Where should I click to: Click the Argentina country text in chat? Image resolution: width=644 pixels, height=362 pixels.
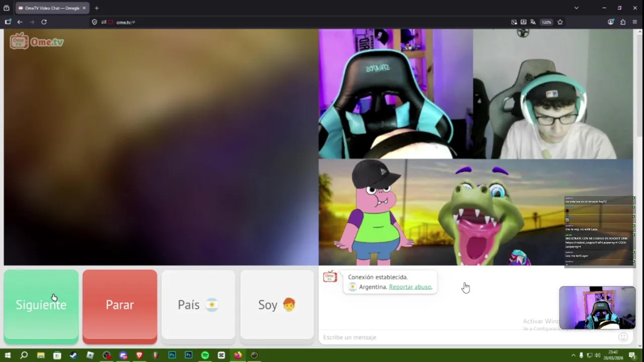click(373, 287)
